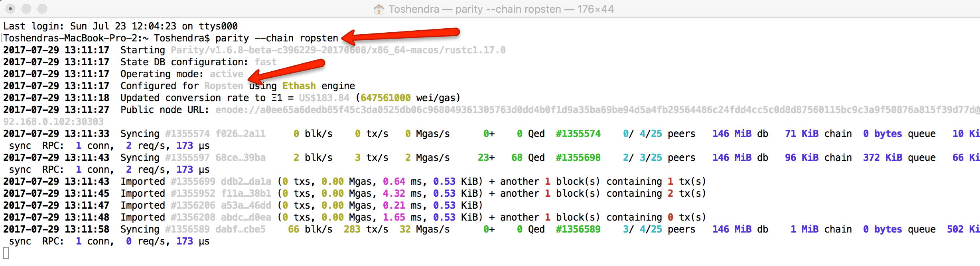
Task: Click the 'Syncing #1356589' block number
Action: click(187, 229)
